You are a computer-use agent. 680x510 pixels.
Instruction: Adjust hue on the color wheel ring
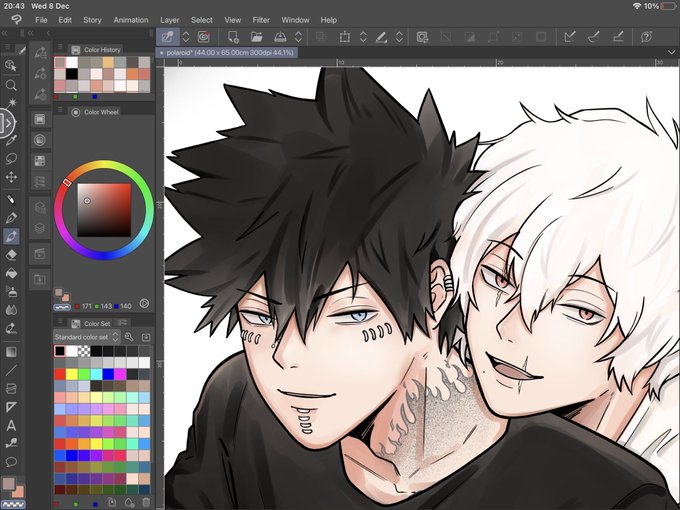104,210
